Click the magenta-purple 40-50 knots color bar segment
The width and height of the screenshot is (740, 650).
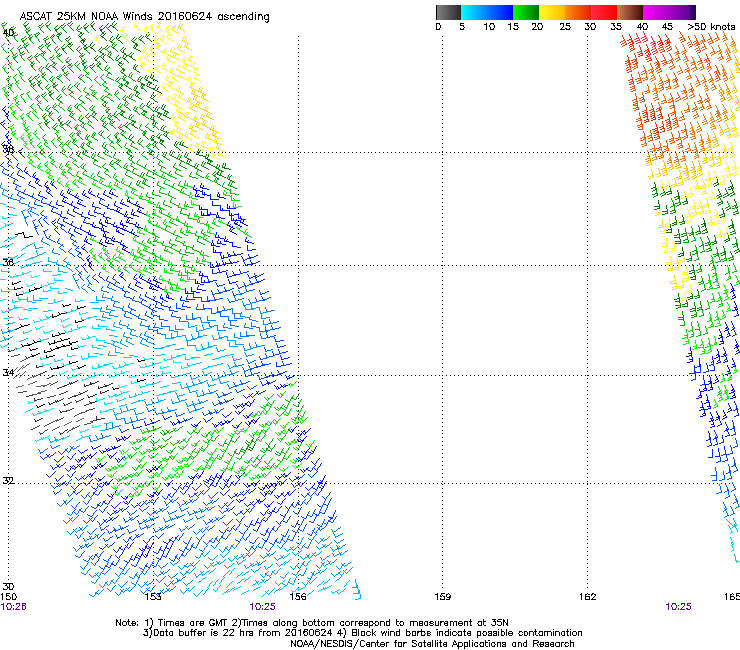point(669,12)
